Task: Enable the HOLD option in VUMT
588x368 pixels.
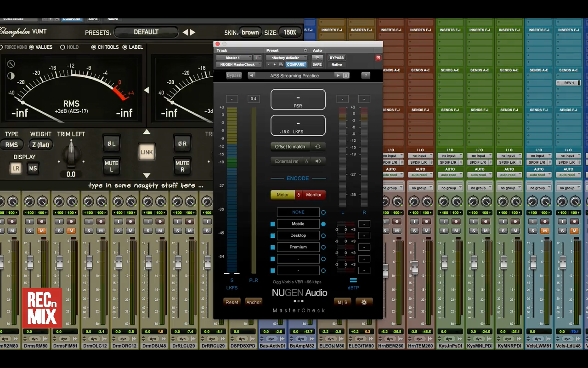Action: [63, 47]
